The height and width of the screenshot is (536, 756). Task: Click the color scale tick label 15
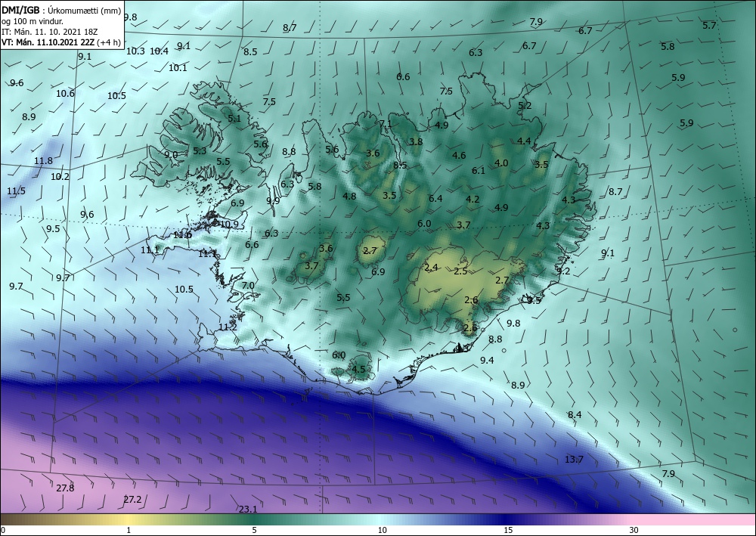pyautogui.click(x=508, y=530)
